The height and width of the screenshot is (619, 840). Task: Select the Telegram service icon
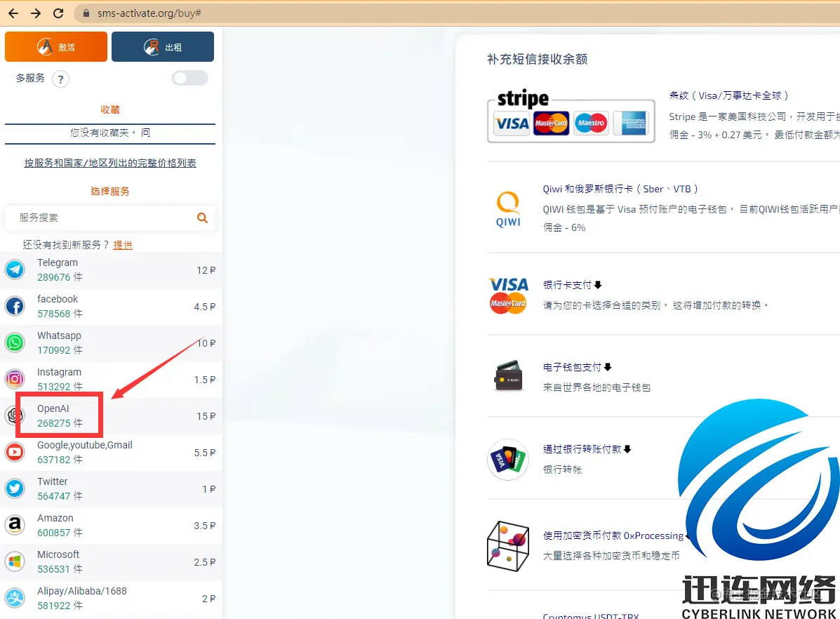15,269
